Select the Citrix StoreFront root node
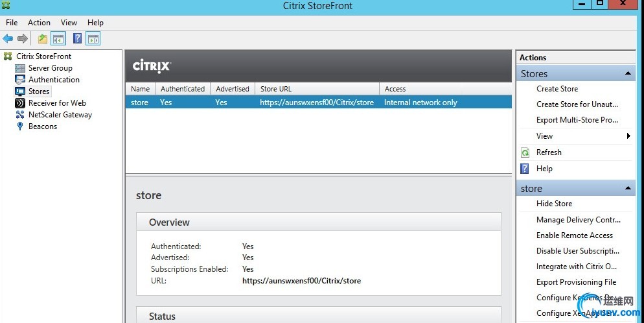This screenshot has height=323, width=644. [43, 56]
